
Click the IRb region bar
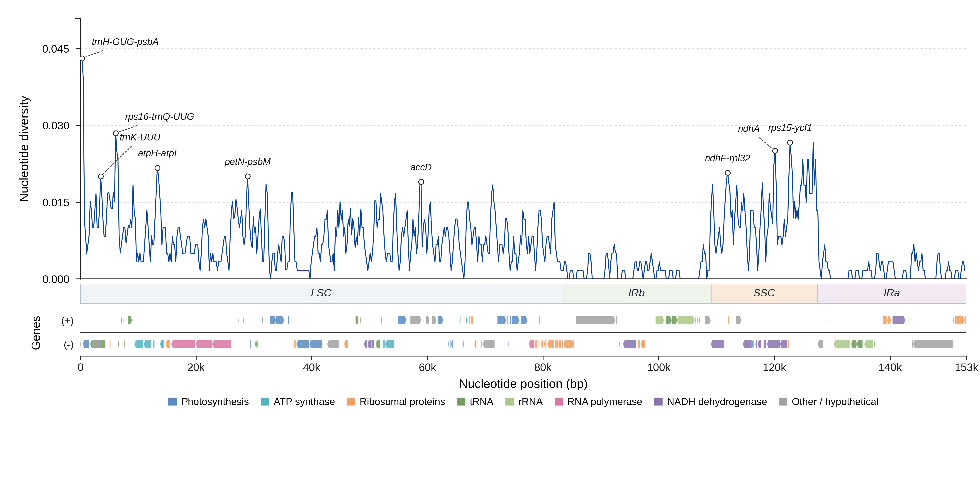[x=636, y=293]
